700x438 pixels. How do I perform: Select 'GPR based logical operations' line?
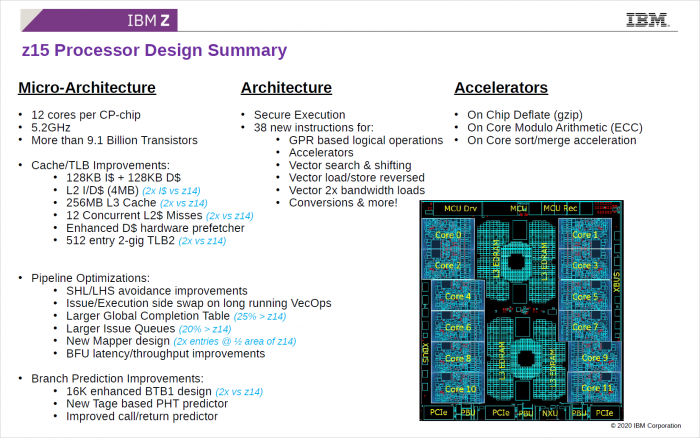[x=366, y=140]
